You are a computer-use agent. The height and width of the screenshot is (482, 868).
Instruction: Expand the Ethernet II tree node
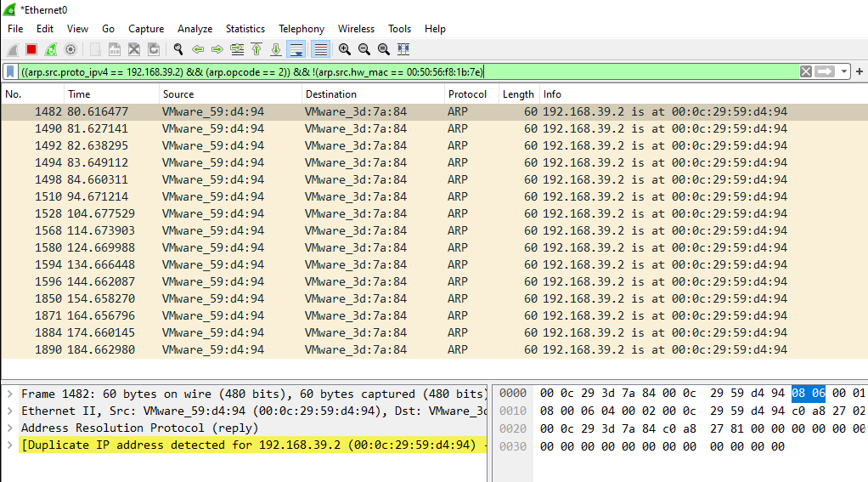coord(9,411)
